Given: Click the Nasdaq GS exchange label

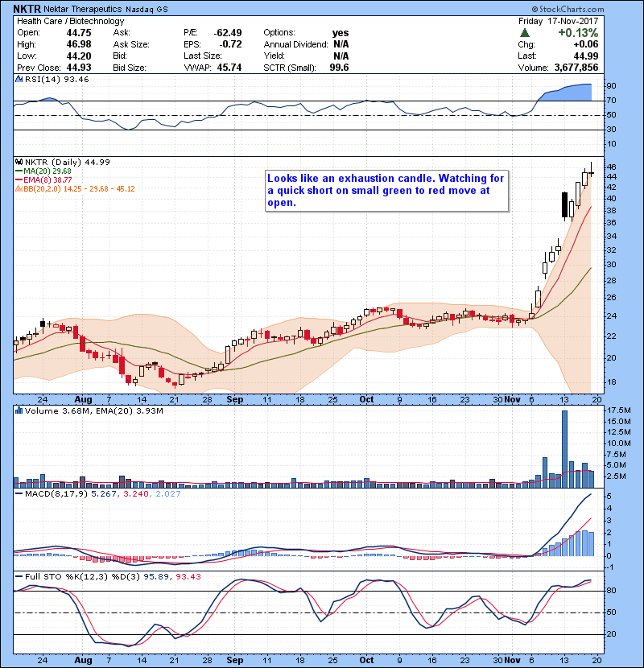Looking at the screenshot, I should pos(147,10).
